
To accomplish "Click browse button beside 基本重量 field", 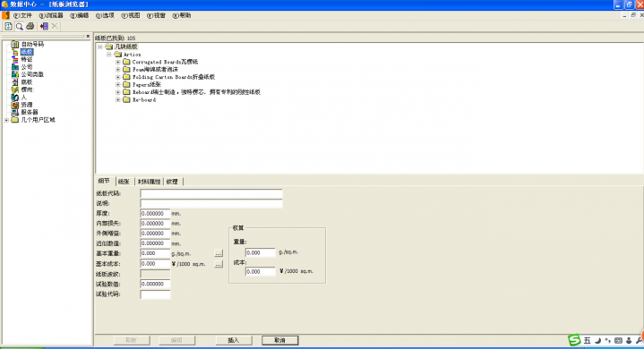I will point(219,253).
